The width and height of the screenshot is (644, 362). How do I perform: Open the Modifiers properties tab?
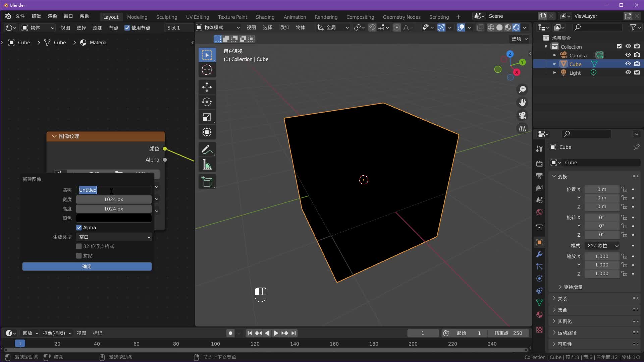point(539,254)
